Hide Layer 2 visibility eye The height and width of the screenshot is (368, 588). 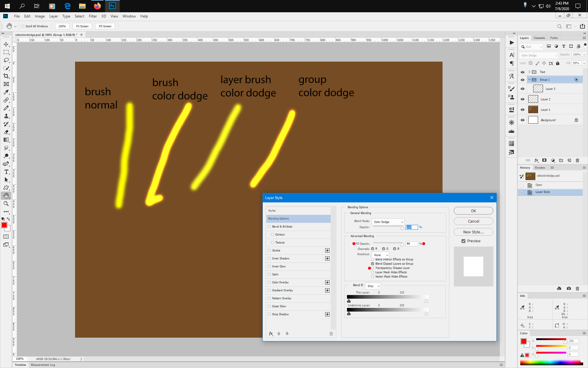pyautogui.click(x=522, y=99)
